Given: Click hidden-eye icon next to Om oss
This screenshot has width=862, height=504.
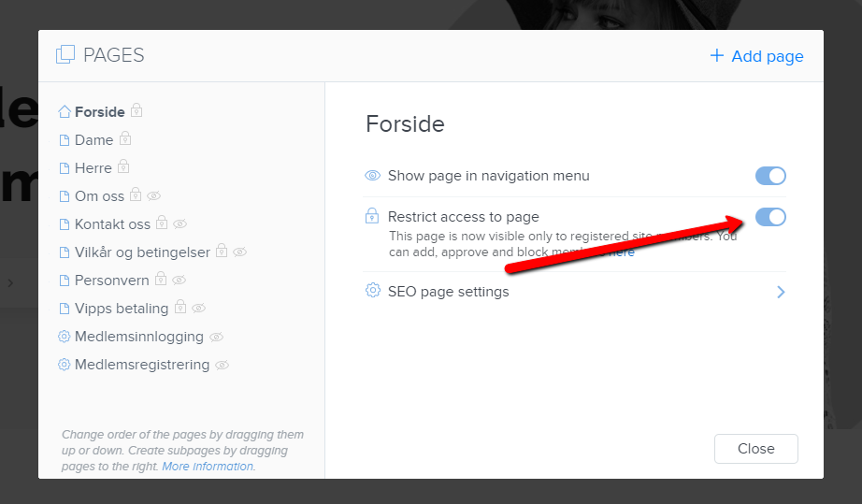Looking at the screenshot, I should 154,195.
